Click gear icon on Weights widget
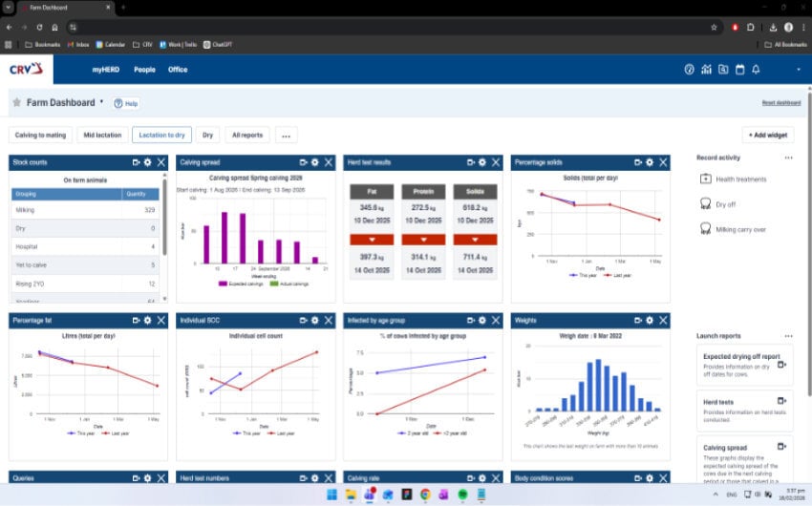 [650, 321]
